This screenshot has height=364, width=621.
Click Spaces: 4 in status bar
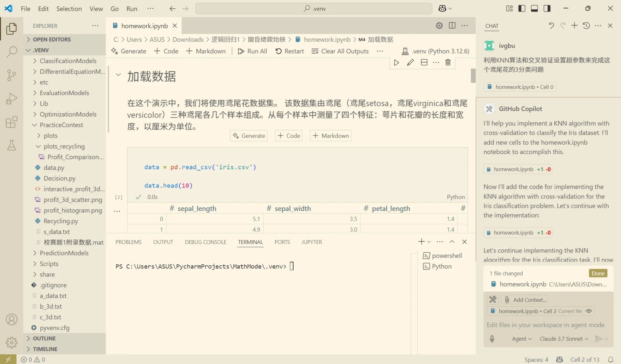[x=536, y=360]
